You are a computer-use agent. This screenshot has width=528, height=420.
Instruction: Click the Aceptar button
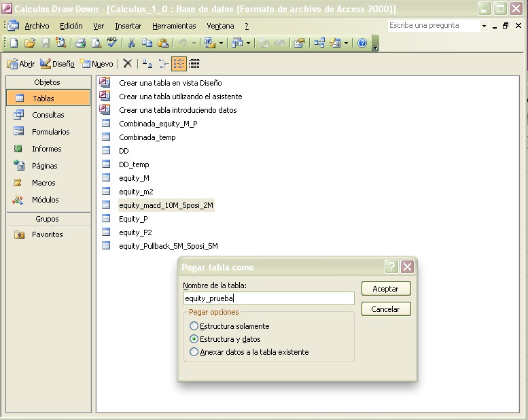coord(385,289)
